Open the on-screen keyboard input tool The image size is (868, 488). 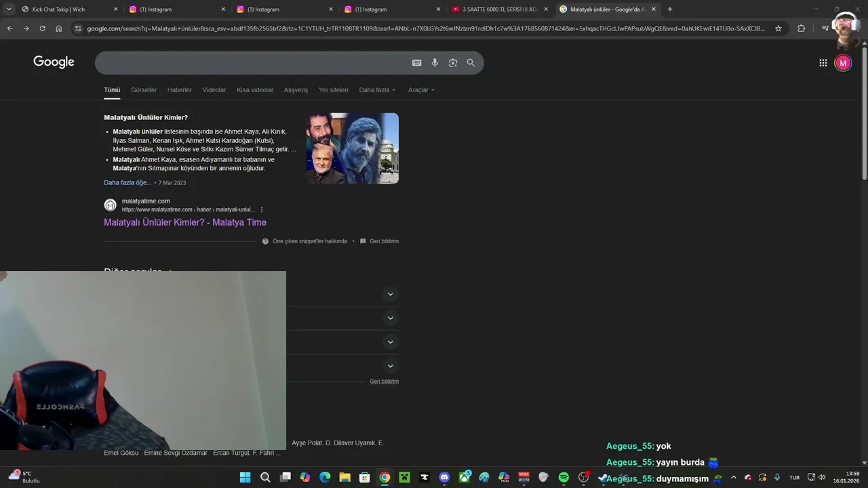coord(417,63)
